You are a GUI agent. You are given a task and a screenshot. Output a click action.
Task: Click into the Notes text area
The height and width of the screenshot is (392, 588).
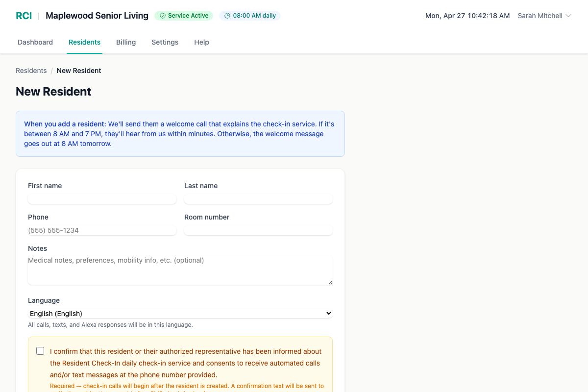click(180, 269)
